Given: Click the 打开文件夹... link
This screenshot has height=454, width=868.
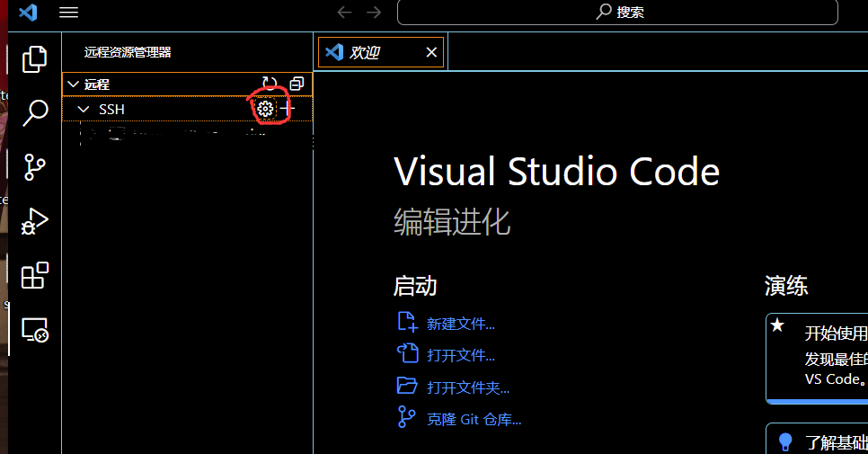Looking at the screenshot, I should 468,387.
